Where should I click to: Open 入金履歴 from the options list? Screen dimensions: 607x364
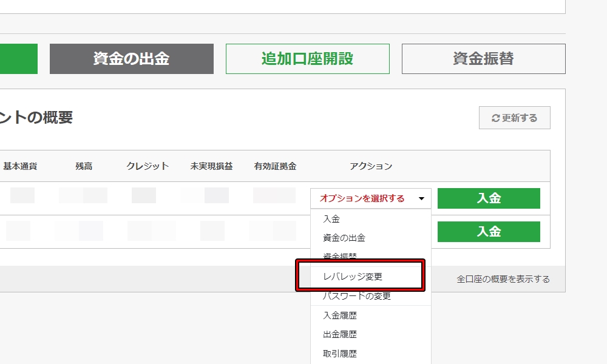pyautogui.click(x=339, y=315)
